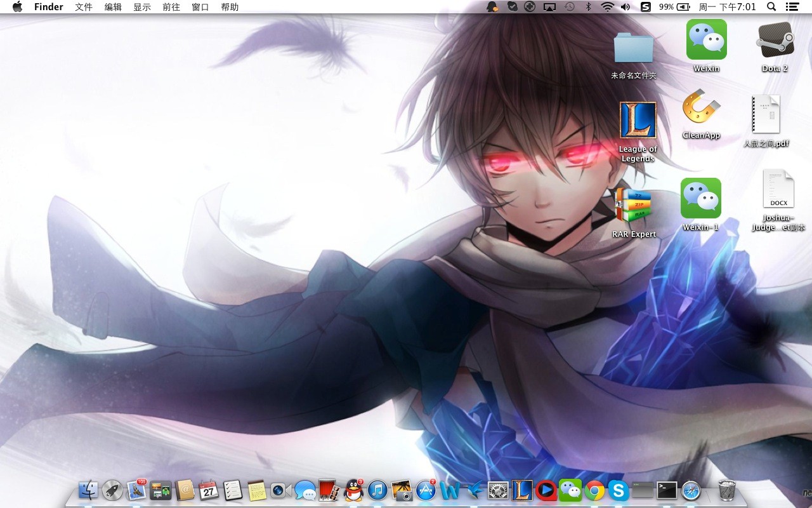Select the Dota 2 shortcut on desktop
This screenshot has height=508, width=812.
tap(775, 39)
